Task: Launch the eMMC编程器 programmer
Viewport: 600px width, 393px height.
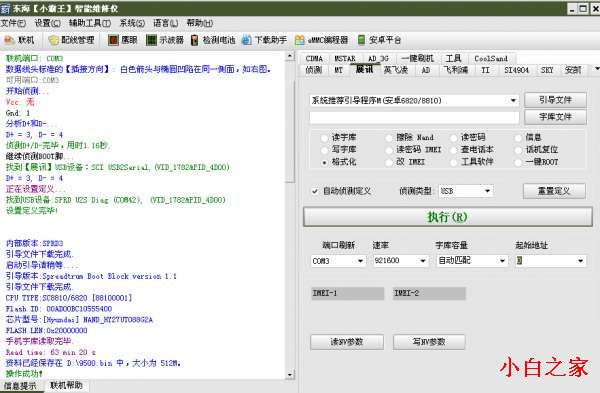Action: pos(321,40)
